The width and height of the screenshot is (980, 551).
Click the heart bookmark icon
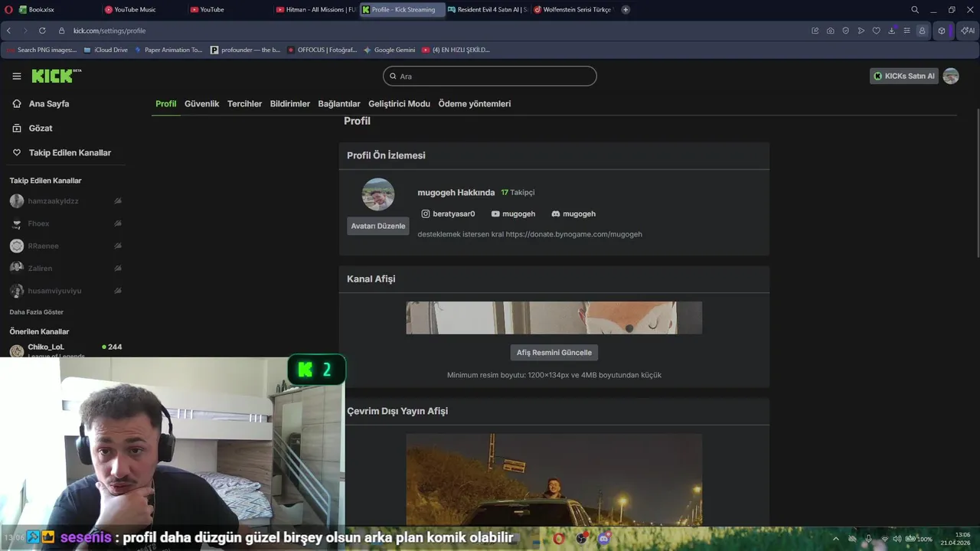click(x=877, y=31)
